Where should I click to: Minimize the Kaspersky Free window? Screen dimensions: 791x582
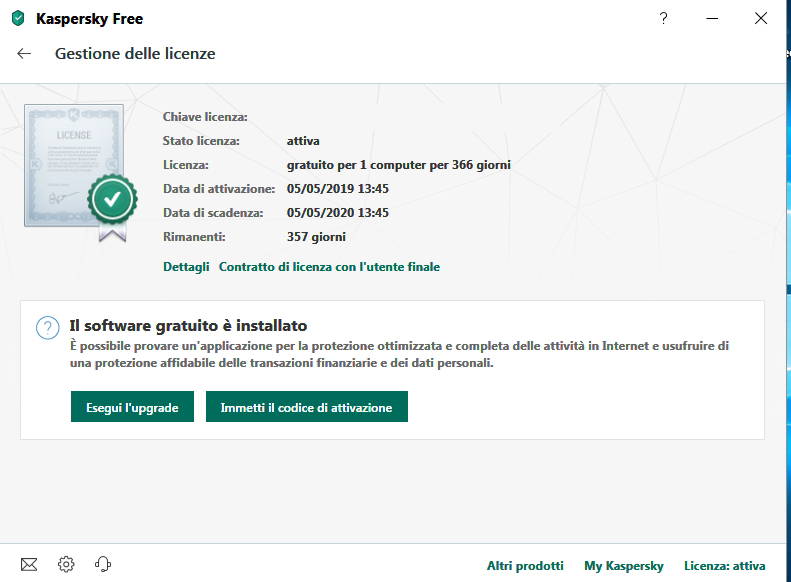pyautogui.click(x=712, y=19)
